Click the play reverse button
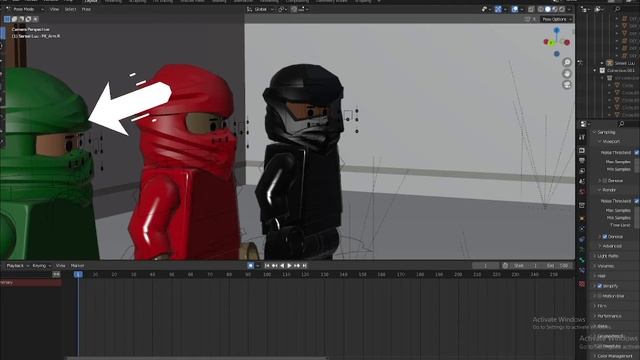The width and height of the screenshot is (640, 360). pyautogui.click(x=282, y=266)
